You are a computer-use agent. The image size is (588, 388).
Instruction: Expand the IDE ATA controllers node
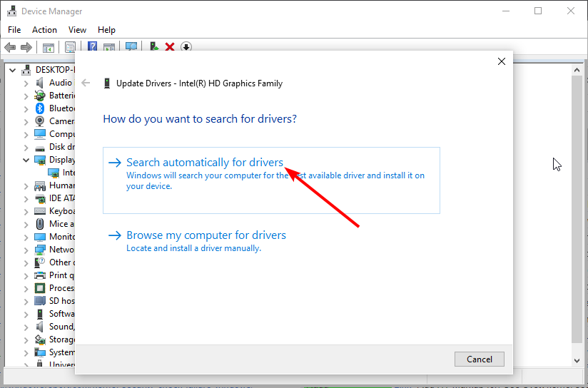pos(26,198)
